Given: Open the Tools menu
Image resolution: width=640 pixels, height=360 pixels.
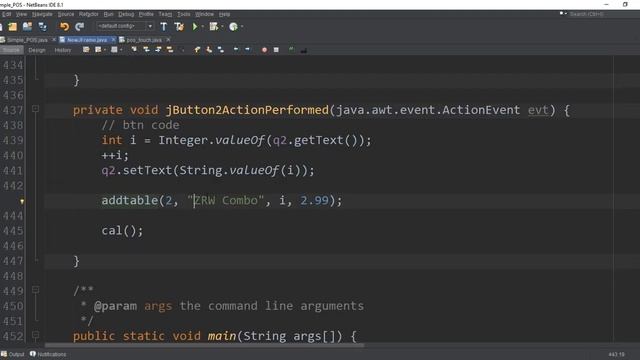Looking at the screenshot, I should (184, 14).
